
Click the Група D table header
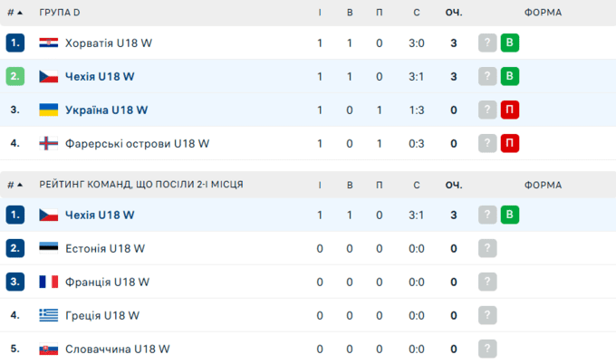(x=60, y=12)
